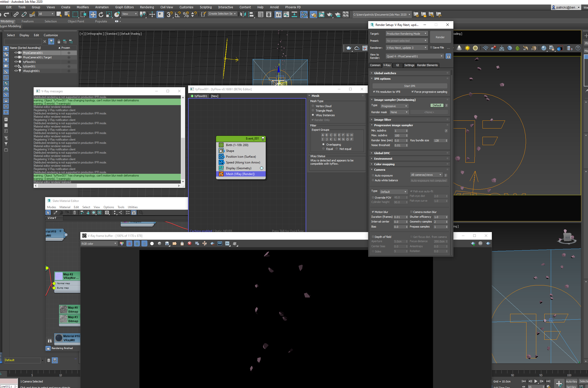588x388 pixels.
Task: Click the Min. subdivs value field
Action: [399, 131]
